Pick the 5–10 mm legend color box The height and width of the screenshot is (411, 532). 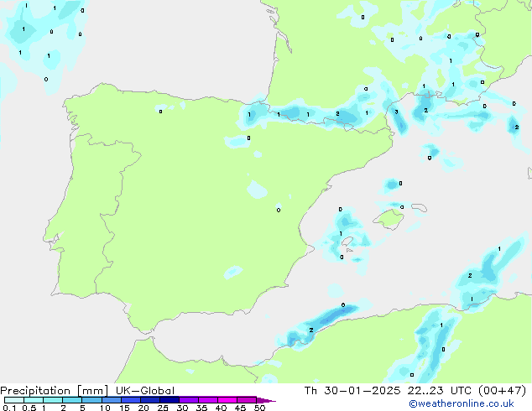[91, 400]
